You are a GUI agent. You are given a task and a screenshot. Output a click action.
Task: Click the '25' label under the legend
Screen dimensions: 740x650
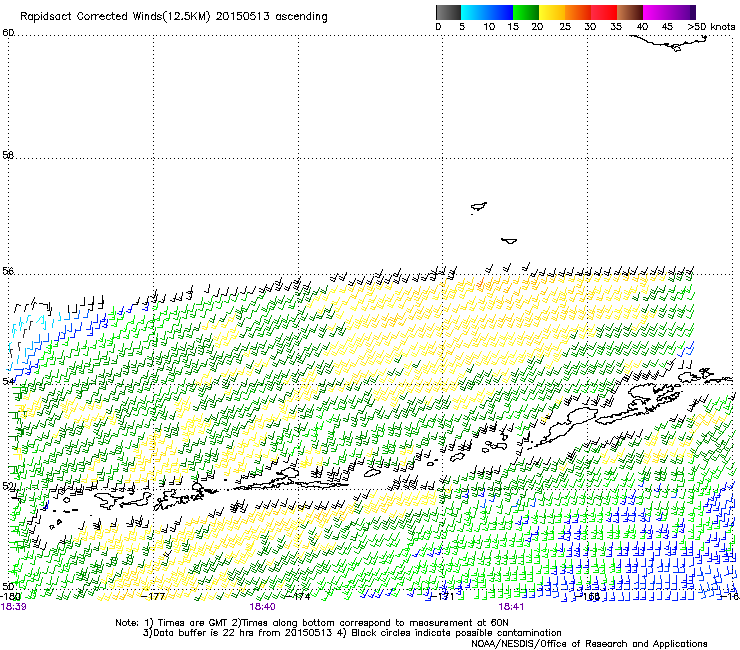[x=565, y=27]
